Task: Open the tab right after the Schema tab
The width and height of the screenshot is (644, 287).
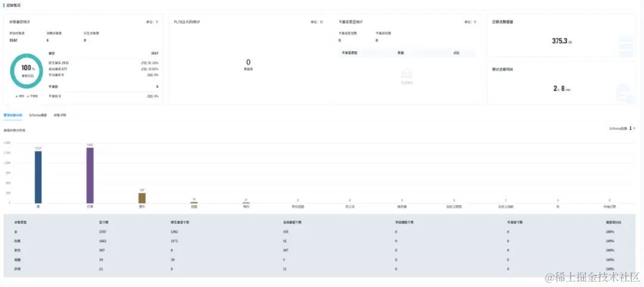Action: [60, 115]
